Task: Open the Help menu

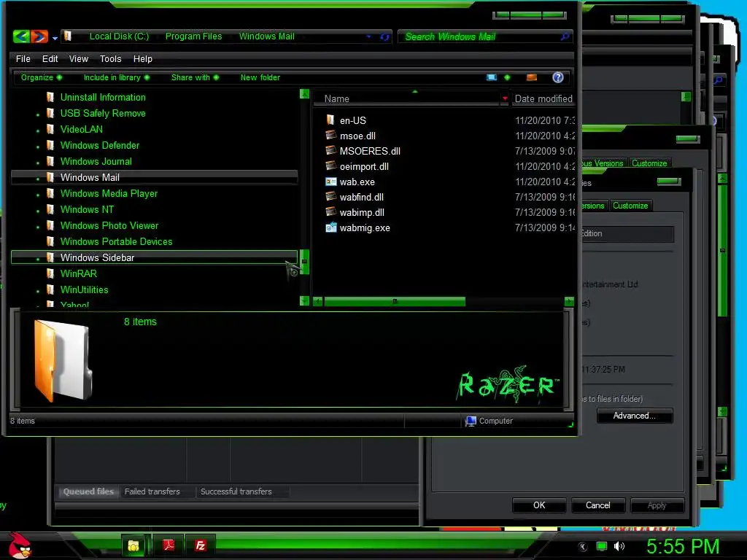Action: pos(142,58)
